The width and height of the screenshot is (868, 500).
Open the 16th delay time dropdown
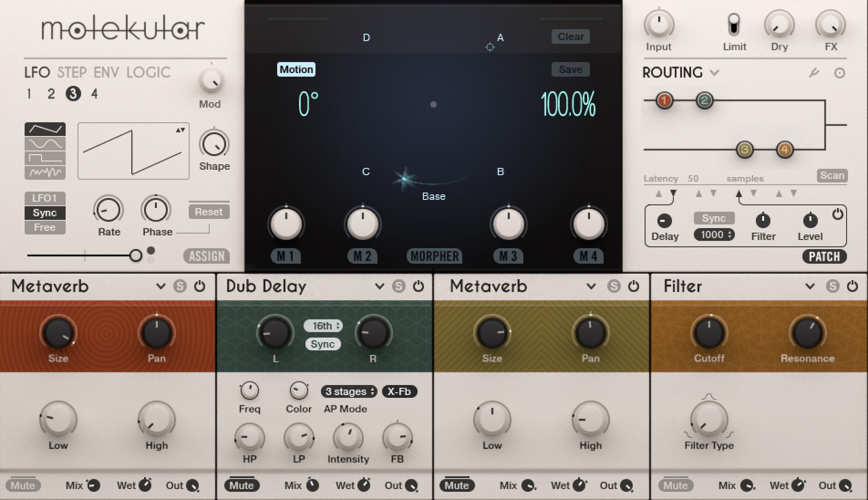(x=323, y=326)
